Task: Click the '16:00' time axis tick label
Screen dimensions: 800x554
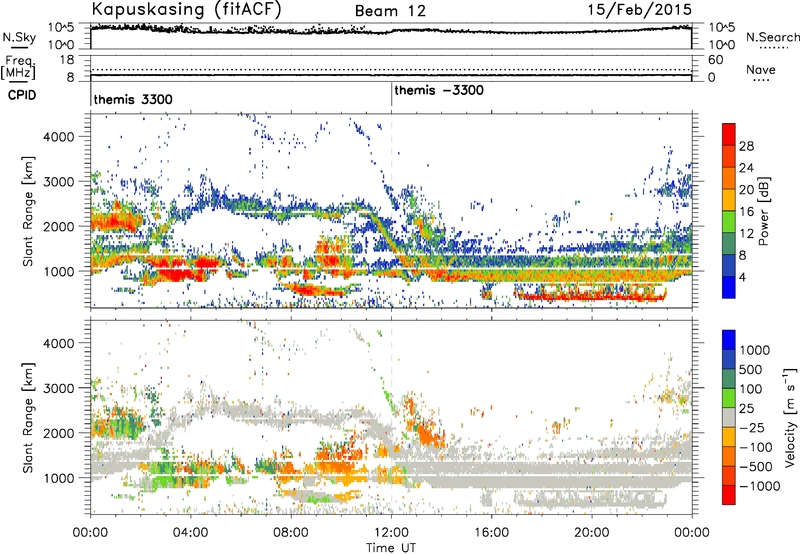Action: pos(491,533)
